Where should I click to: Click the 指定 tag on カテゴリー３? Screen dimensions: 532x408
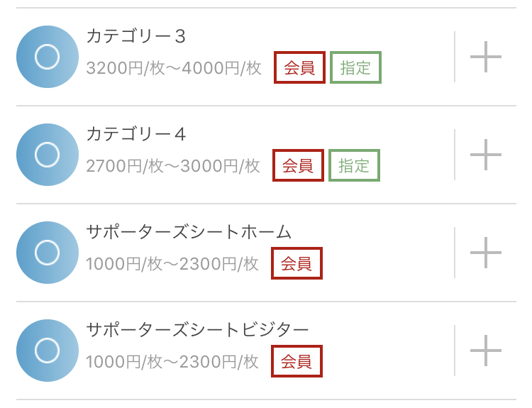tap(355, 68)
